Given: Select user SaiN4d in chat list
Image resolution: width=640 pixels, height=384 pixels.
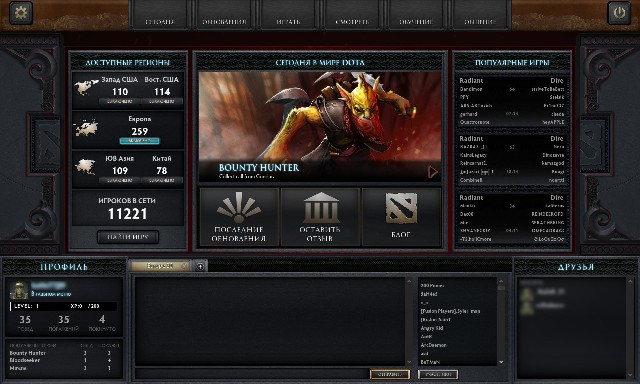Looking at the screenshot, I should click(429, 294).
